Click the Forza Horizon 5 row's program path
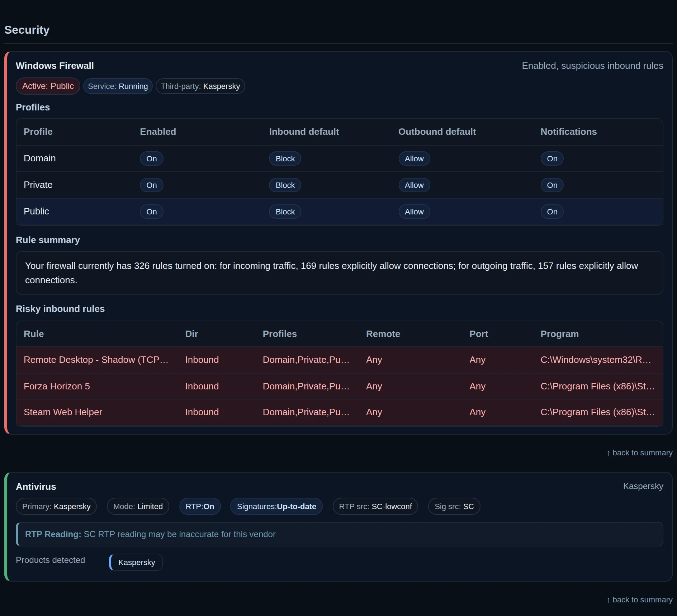 point(597,386)
